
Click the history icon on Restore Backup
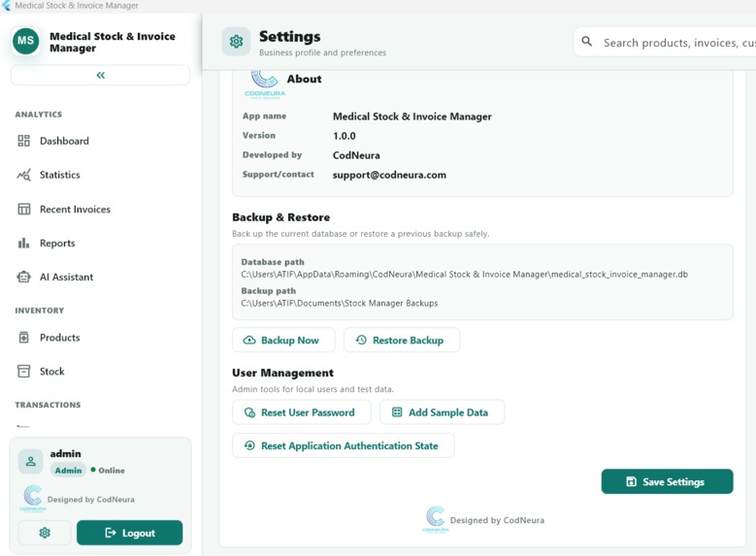tap(361, 340)
